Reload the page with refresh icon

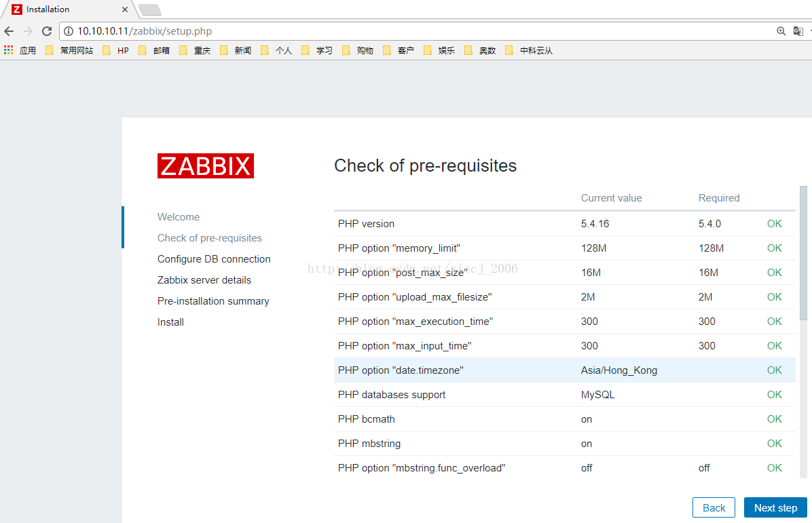click(x=47, y=31)
